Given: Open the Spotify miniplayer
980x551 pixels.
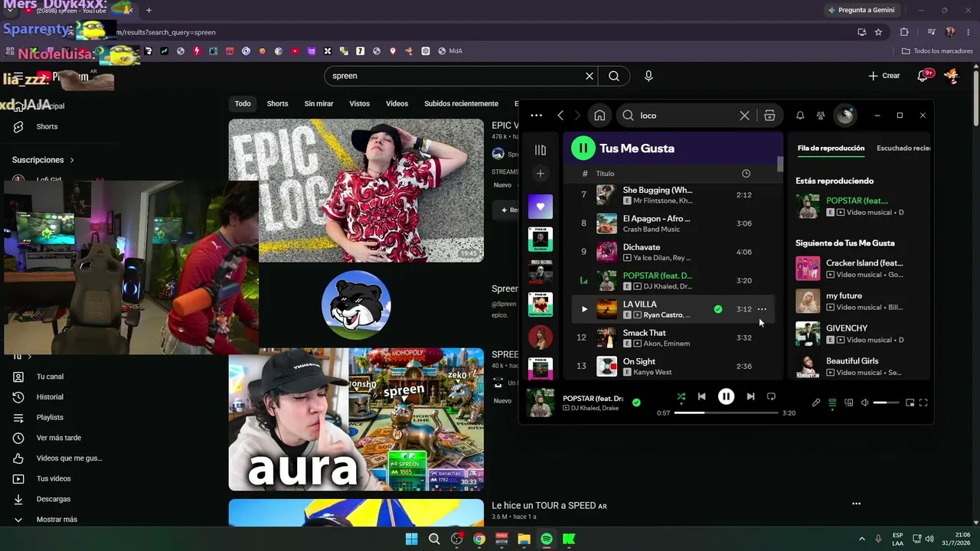Looking at the screenshot, I should 910,403.
